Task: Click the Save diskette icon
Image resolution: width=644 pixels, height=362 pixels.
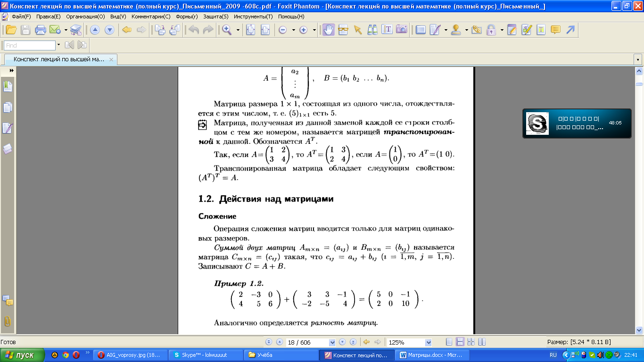Action: coord(25,30)
